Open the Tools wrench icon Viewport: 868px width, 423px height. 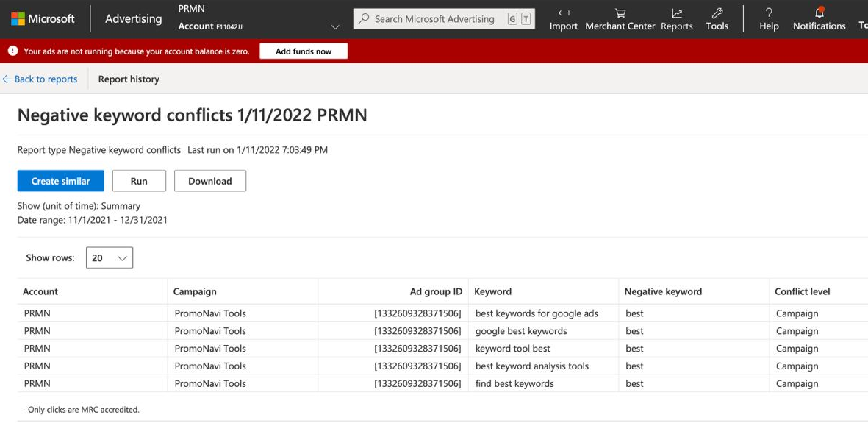[x=717, y=13]
